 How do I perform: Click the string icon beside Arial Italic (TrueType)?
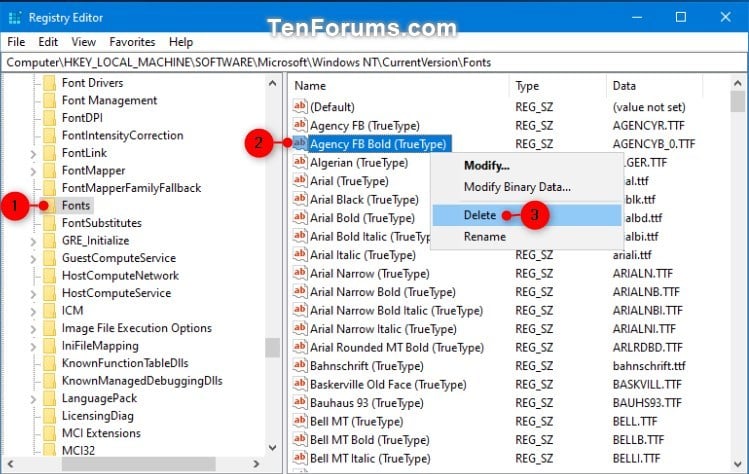300,254
